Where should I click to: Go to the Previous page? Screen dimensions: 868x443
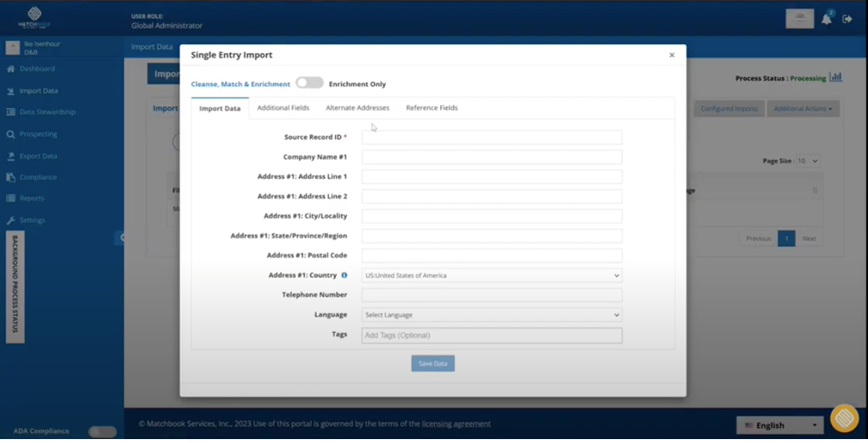point(758,239)
